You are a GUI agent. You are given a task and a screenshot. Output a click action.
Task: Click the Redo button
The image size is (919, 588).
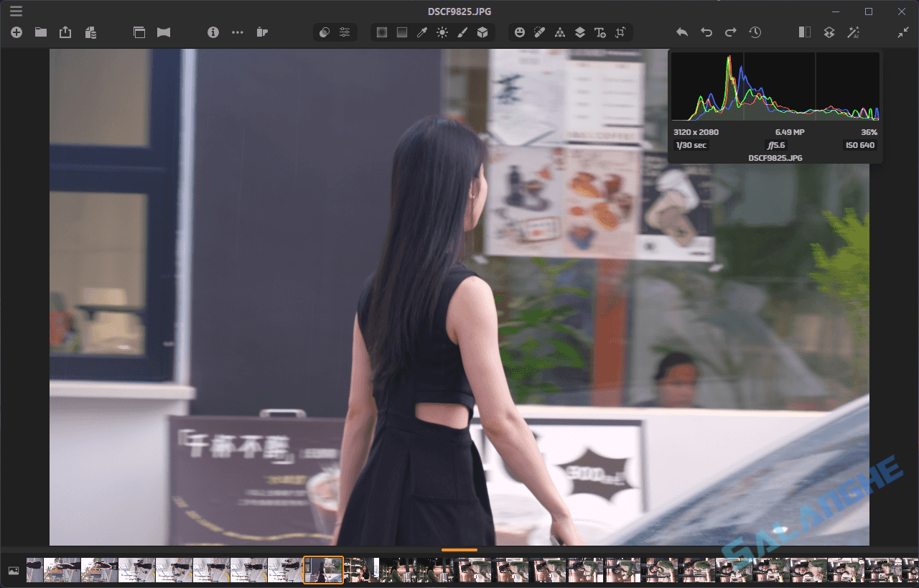[730, 32]
